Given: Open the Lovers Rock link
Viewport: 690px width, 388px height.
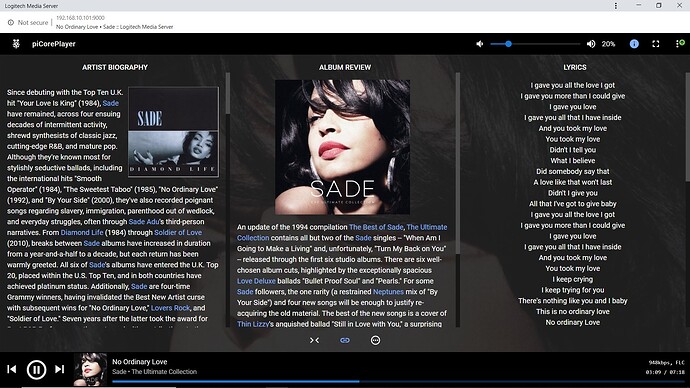Looking at the screenshot, I should pyautogui.click(x=170, y=308).
